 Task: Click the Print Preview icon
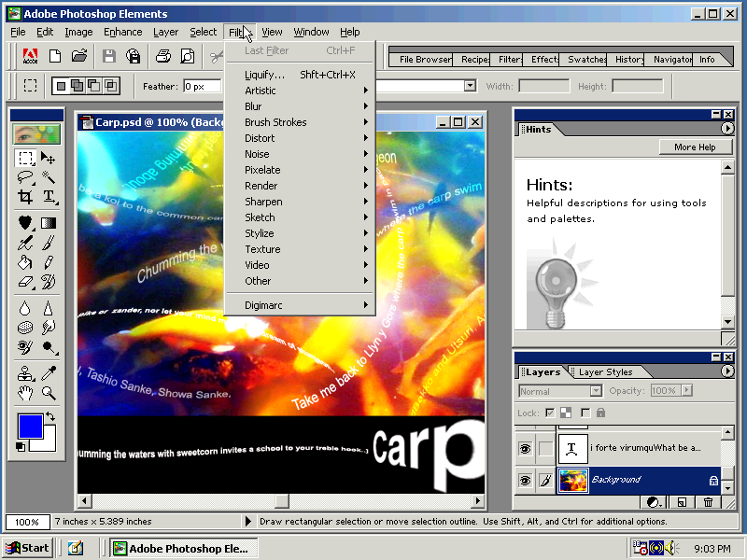click(x=188, y=56)
